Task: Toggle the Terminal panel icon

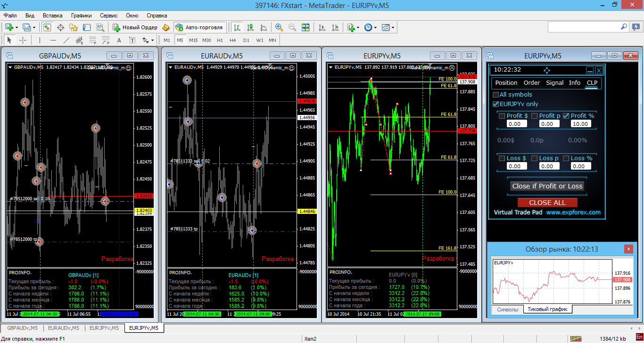Action: point(87,27)
